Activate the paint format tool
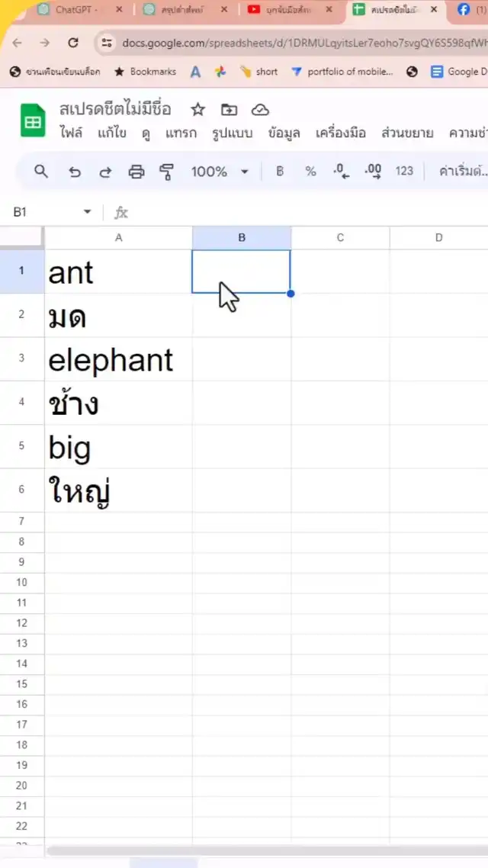This screenshot has width=488, height=868. coord(167,172)
